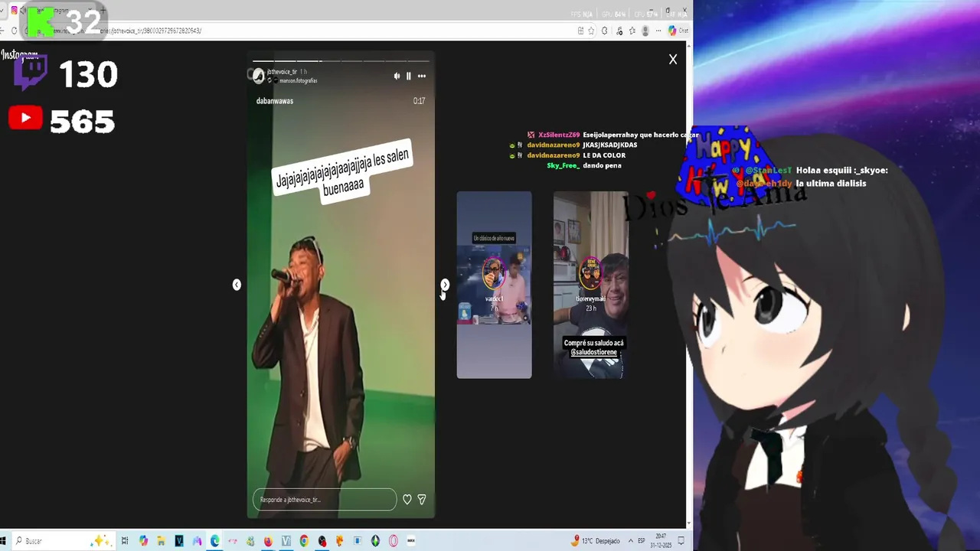Like the story with the heart icon

407,500
